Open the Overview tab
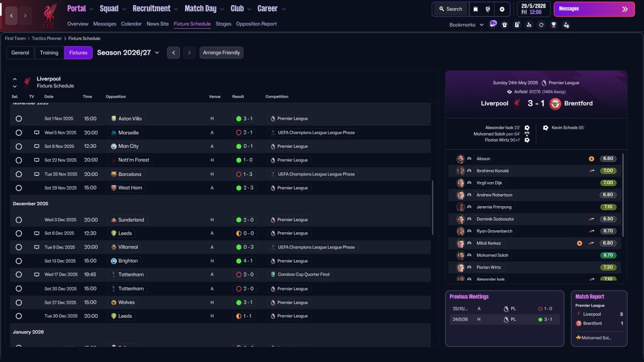This screenshot has width=644, height=362. (x=78, y=24)
